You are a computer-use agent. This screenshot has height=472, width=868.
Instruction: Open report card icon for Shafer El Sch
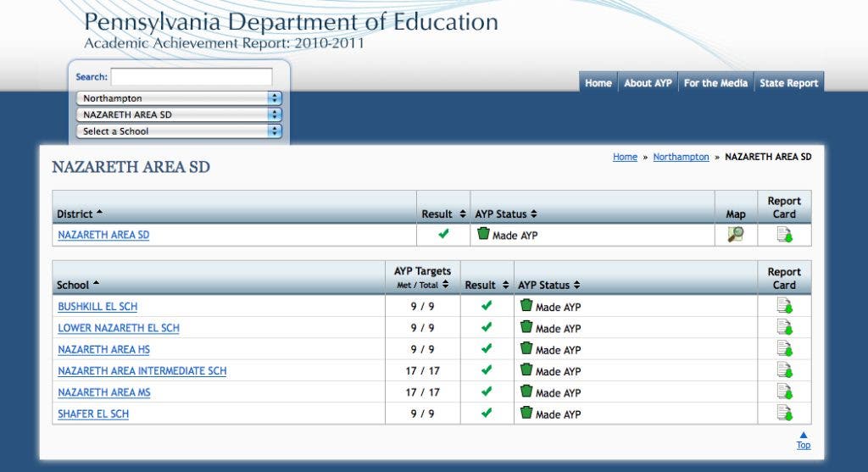click(x=784, y=414)
